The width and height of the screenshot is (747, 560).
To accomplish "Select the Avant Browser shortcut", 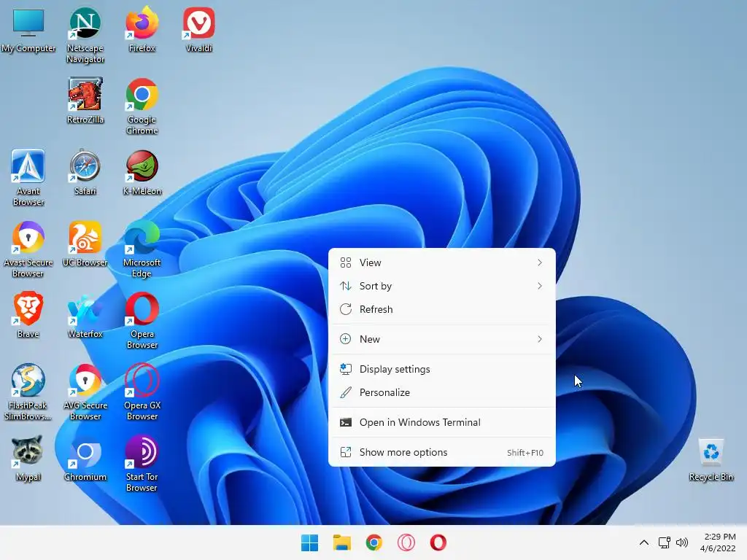I will pyautogui.click(x=28, y=178).
